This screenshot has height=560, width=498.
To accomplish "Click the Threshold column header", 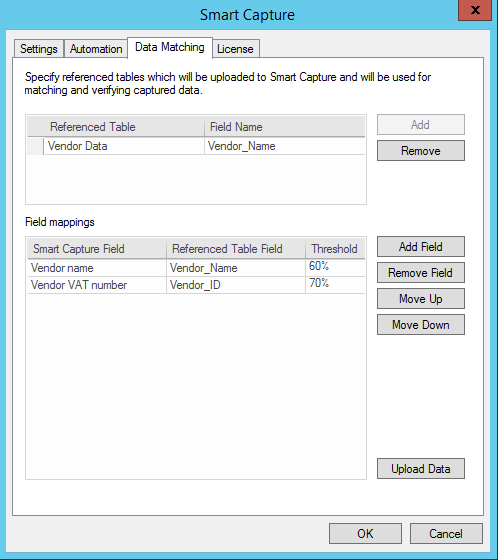I will 335,249.
